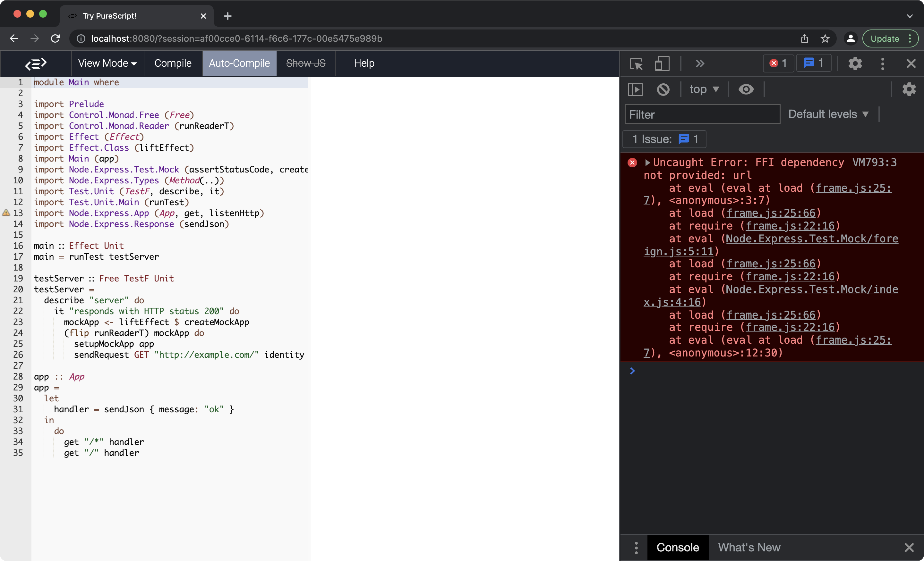The height and width of the screenshot is (561, 924).
Task: Click the site information icon in address bar
Action: tap(81, 38)
